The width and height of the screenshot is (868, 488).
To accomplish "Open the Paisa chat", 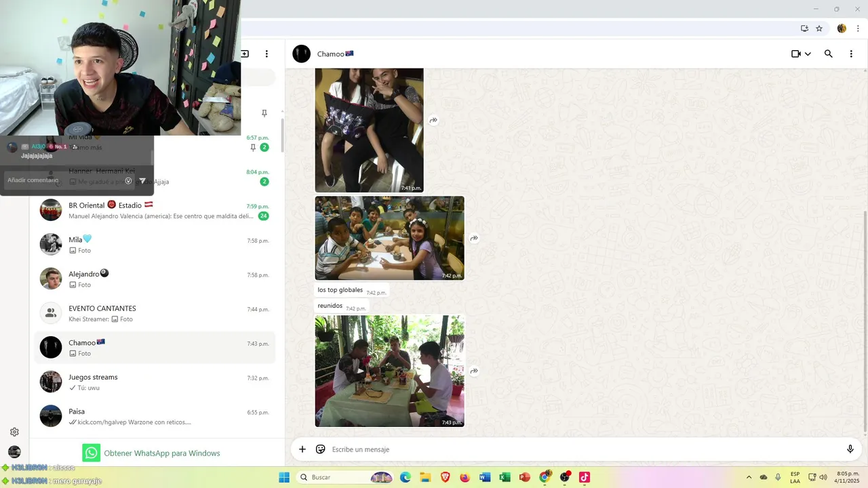I will pos(155,416).
